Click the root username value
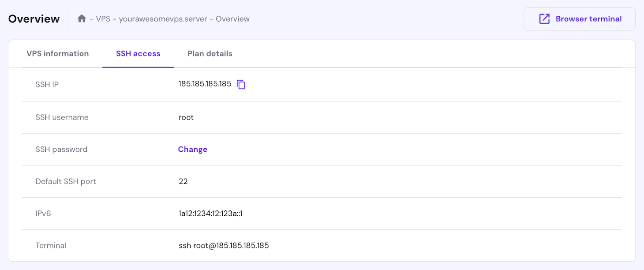The image size is (644, 270). click(186, 117)
